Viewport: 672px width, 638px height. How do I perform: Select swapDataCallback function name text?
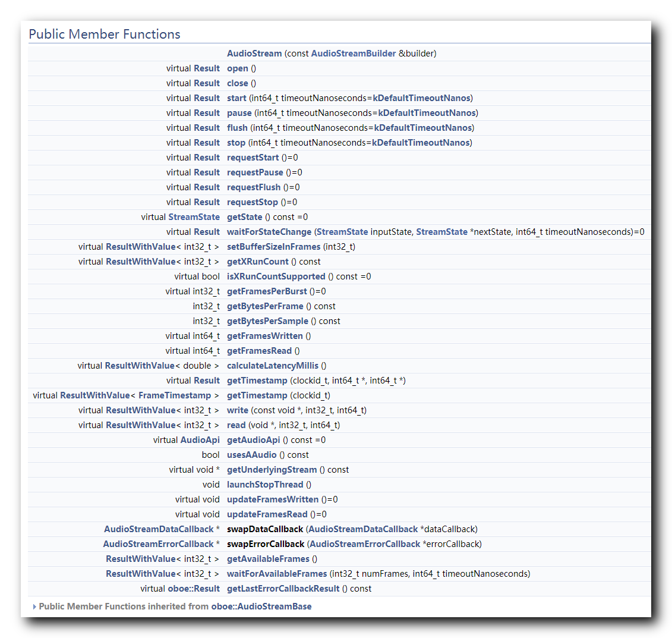click(265, 529)
